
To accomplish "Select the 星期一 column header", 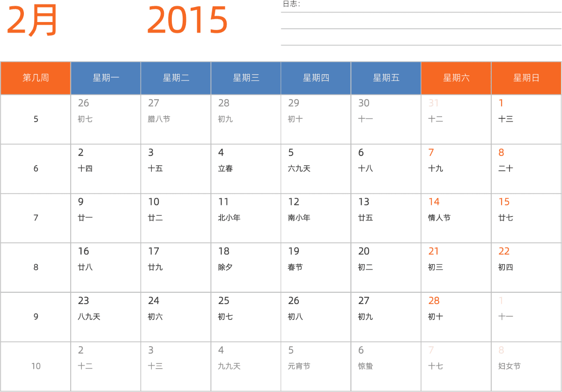I will click(106, 78).
